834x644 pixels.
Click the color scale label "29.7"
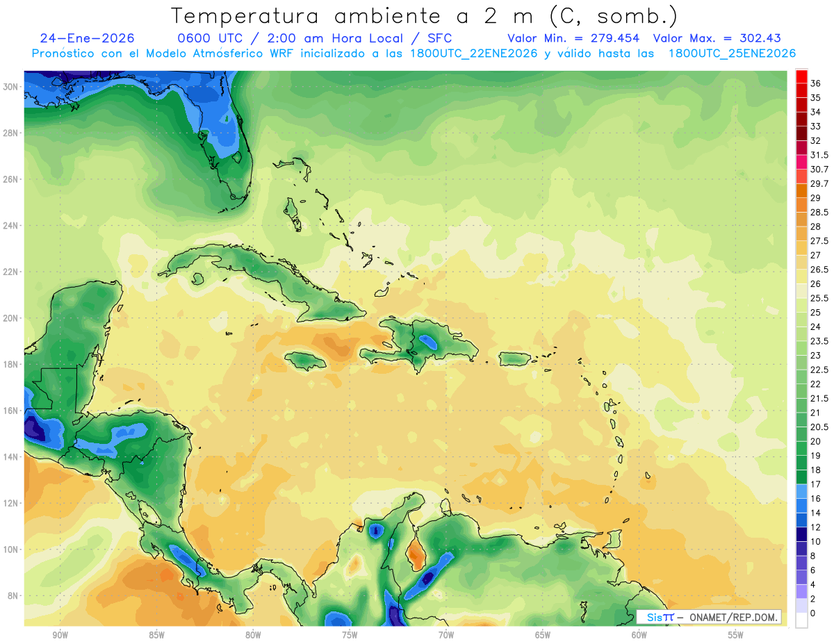819,183
